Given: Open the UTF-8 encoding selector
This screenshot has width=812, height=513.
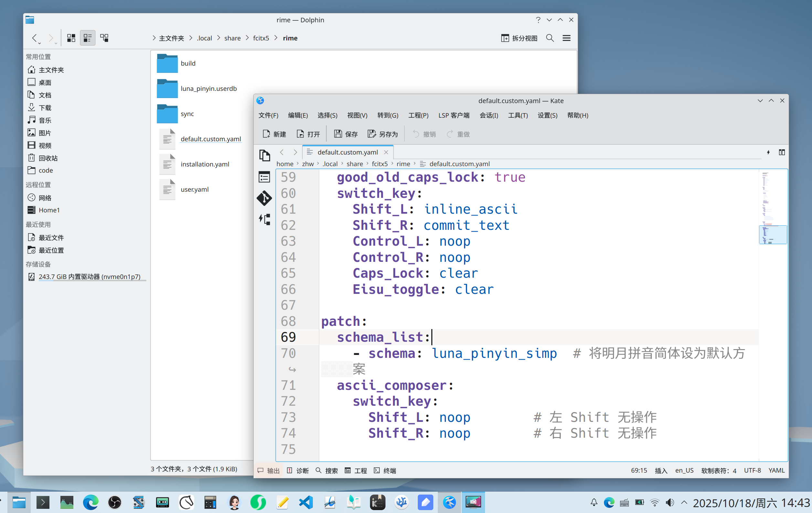Looking at the screenshot, I should pyautogui.click(x=752, y=471).
